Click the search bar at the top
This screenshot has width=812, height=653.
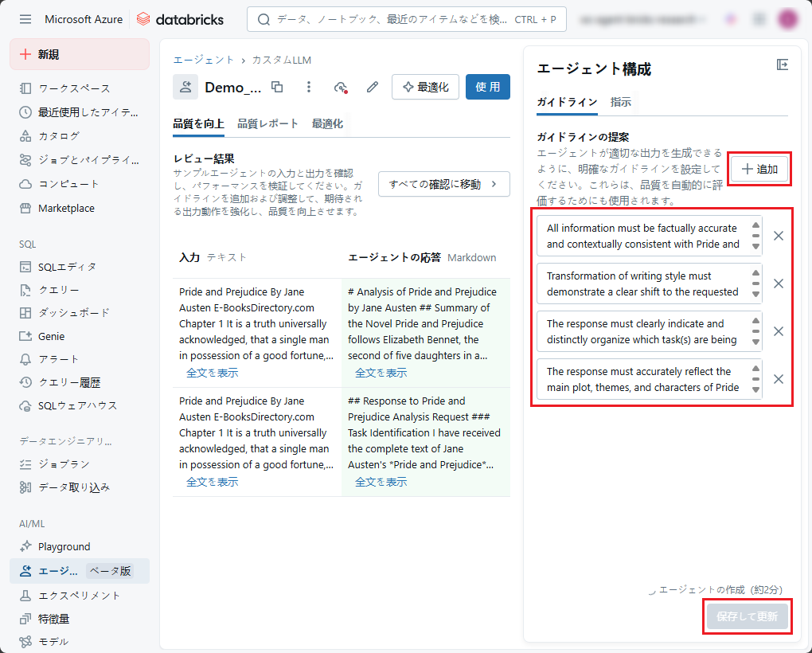pos(406,19)
